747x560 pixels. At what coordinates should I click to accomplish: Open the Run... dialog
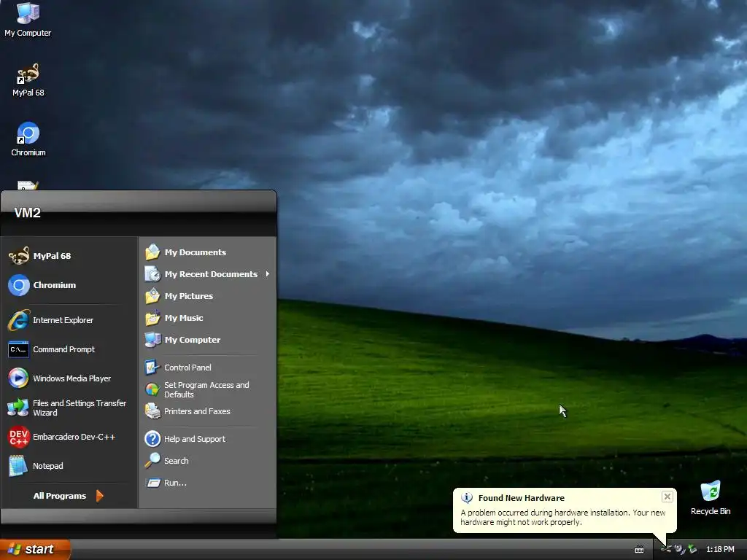pos(208,483)
